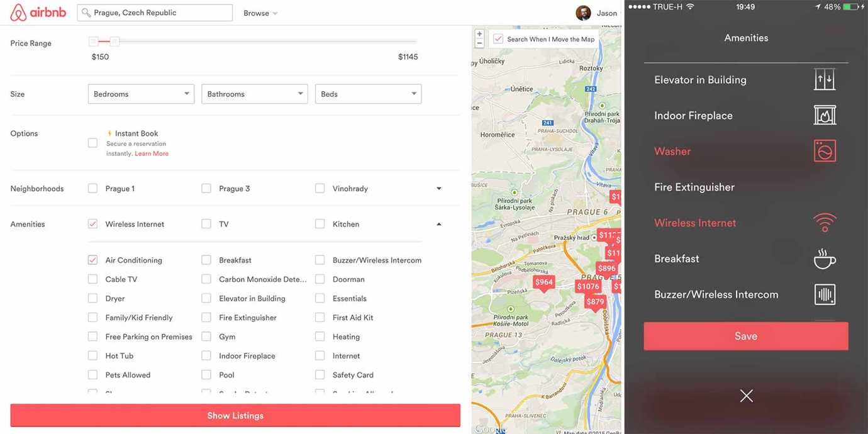Tap the Wireless Internet wifi icon
This screenshot has height=434, width=868.
pyautogui.click(x=825, y=222)
